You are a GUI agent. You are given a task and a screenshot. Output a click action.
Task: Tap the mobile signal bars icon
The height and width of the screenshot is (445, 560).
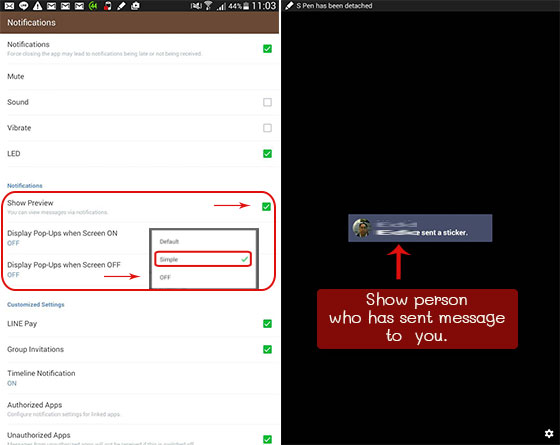coord(221,6)
